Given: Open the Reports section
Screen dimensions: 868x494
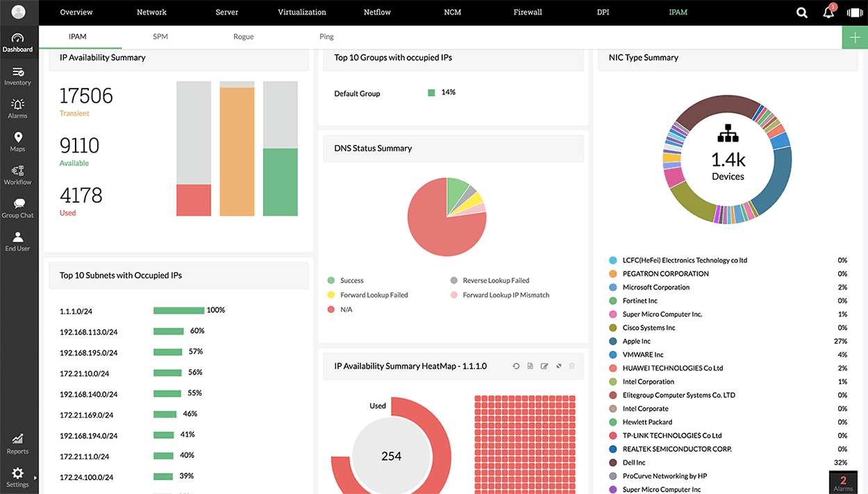Looking at the screenshot, I should tap(18, 443).
